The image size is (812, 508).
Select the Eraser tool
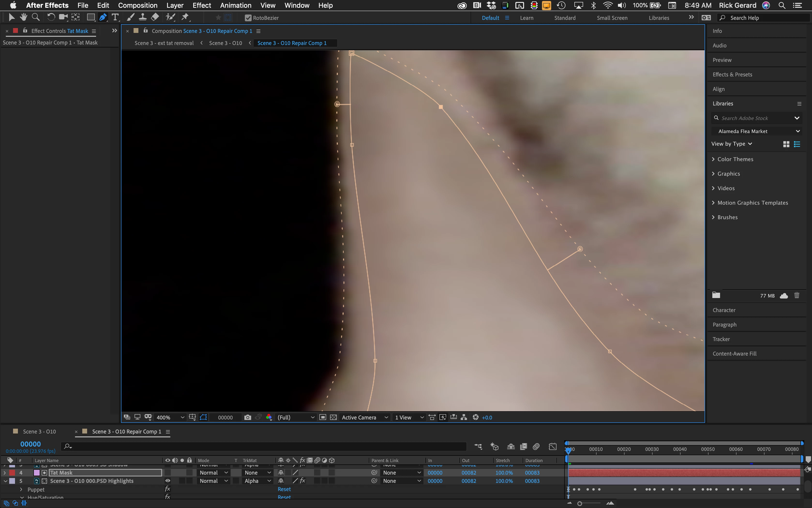point(155,17)
